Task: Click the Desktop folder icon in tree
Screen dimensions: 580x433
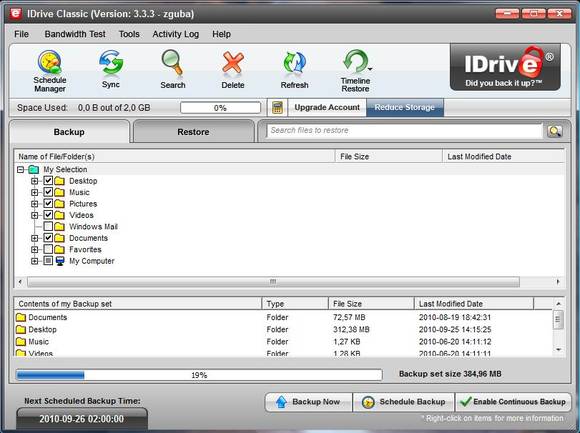Action: 59,181
